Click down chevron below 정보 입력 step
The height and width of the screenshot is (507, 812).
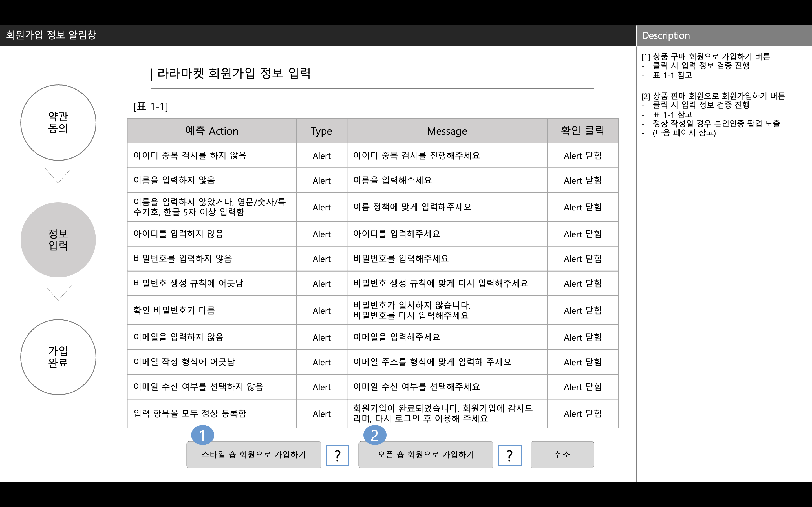[x=58, y=293]
